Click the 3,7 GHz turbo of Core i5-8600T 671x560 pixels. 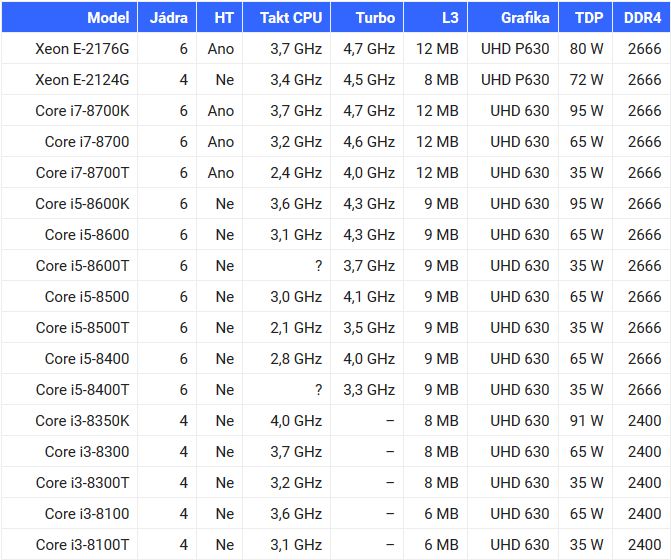click(369, 266)
